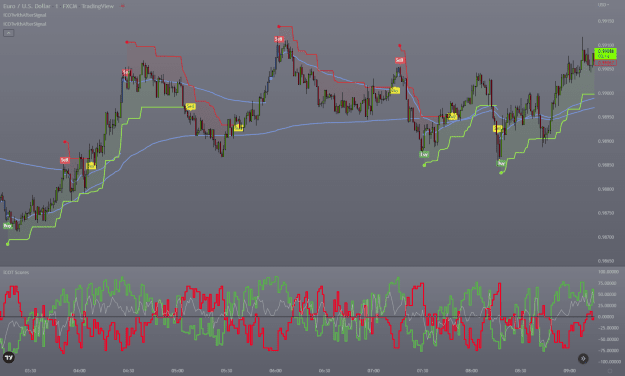625x376 pixels.
Task: Click the 100.00000 label on the scores axis
Action: tap(608, 272)
